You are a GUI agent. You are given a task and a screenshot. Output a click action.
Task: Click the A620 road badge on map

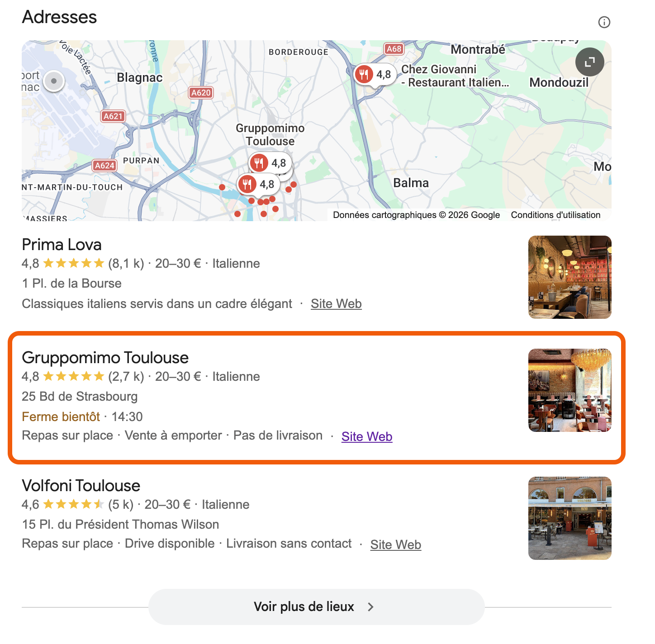click(x=200, y=93)
